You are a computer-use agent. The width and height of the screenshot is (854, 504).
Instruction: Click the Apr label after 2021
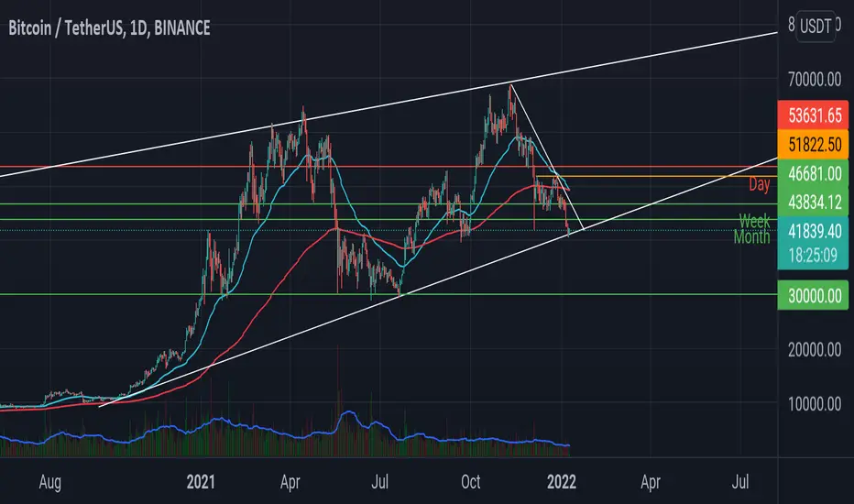290,482
